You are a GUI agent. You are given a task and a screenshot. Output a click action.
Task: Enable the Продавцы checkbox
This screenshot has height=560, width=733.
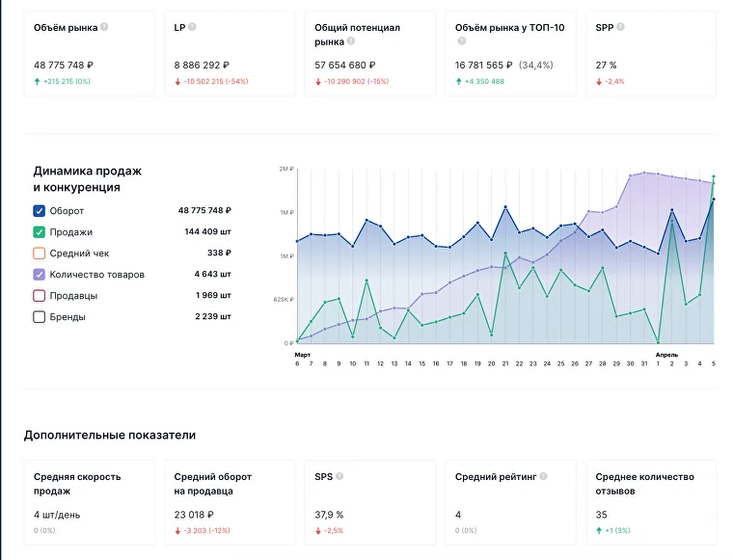pyautogui.click(x=40, y=296)
